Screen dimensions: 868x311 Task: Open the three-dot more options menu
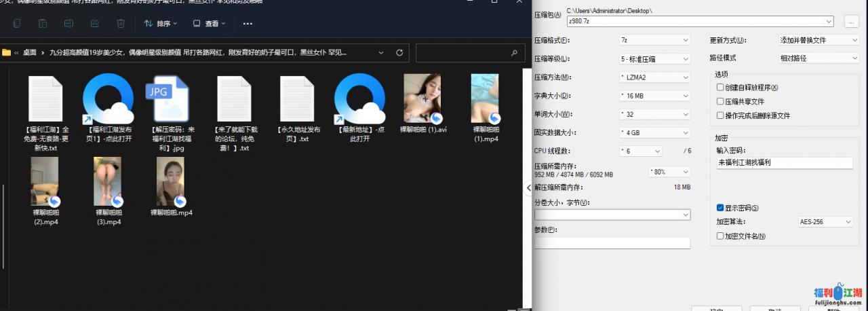[x=248, y=24]
